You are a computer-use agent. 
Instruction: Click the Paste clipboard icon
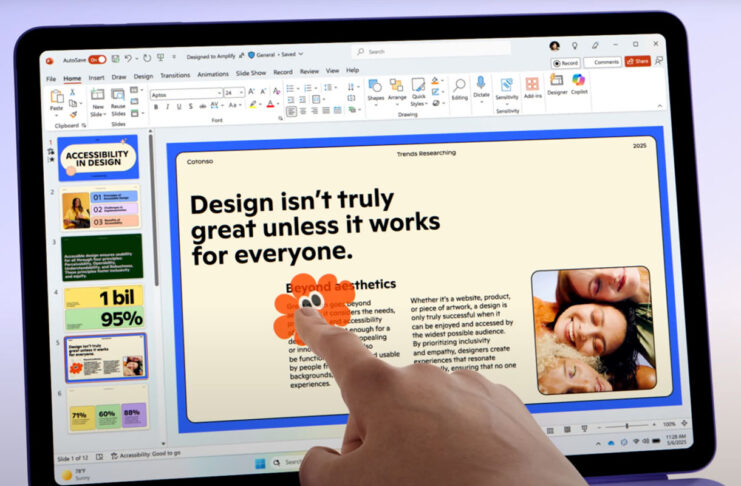click(x=57, y=100)
